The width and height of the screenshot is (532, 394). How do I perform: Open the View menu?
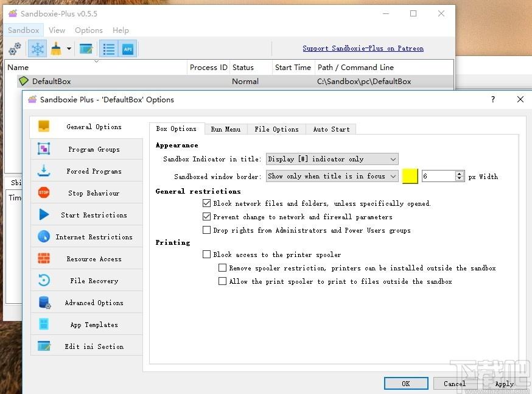pyautogui.click(x=57, y=30)
